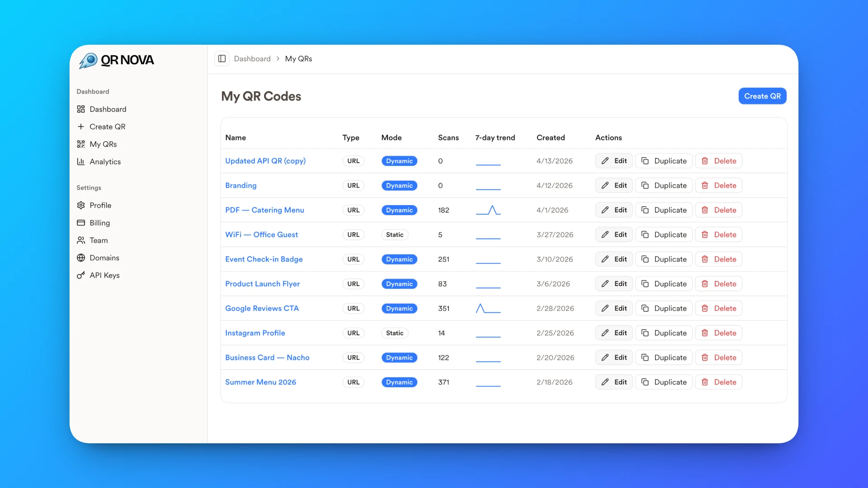Open Team settings page
The image size is (868, 488).
[x=99, y=240]
